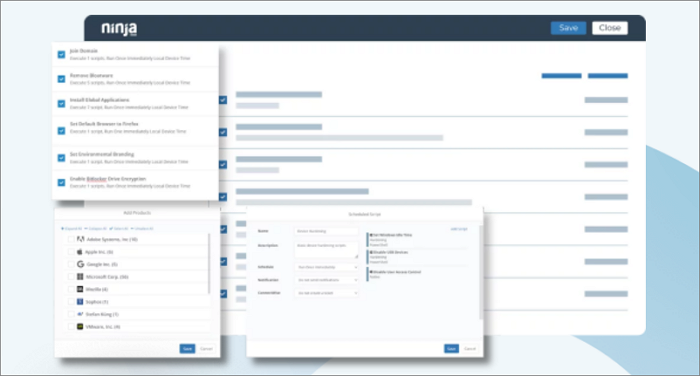Check the Sophos checkbox

pos(71,302)
